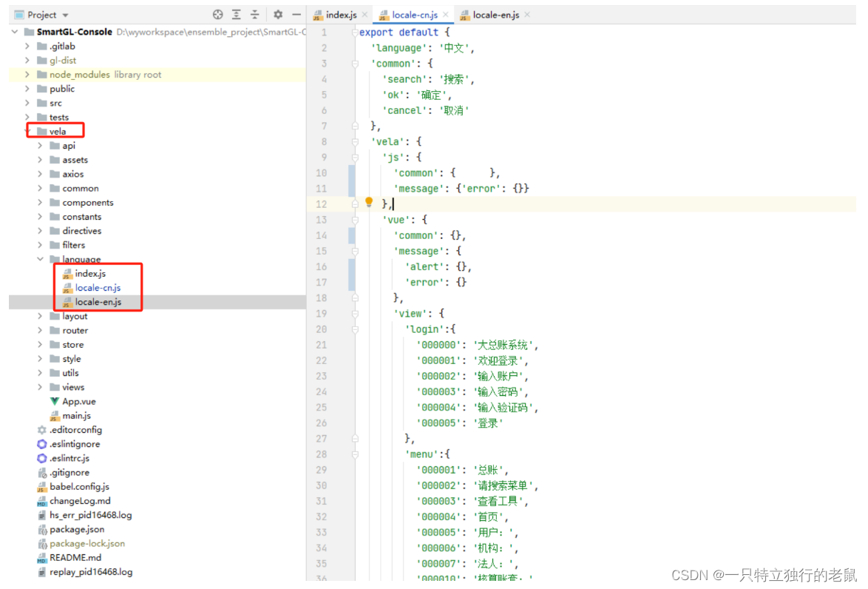Open the replay_pid16468.log file

click(x=91, y=573)
